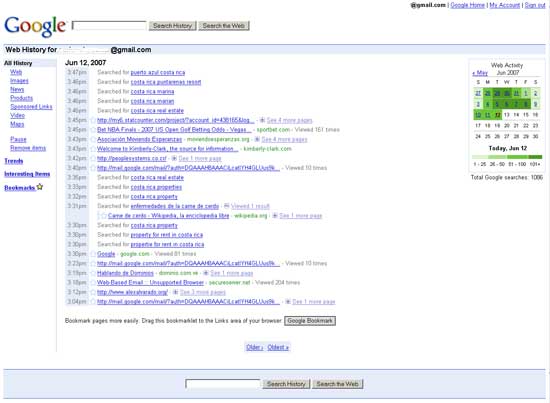Open Trends in the sidebar
Screen dimensions: 550x403
[x=14, y=161]
